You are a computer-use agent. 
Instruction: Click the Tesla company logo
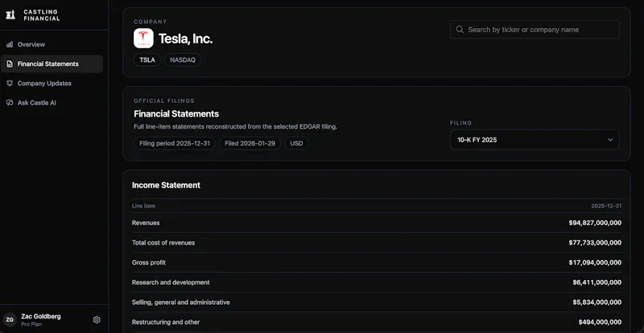click(x=143, y=38)
